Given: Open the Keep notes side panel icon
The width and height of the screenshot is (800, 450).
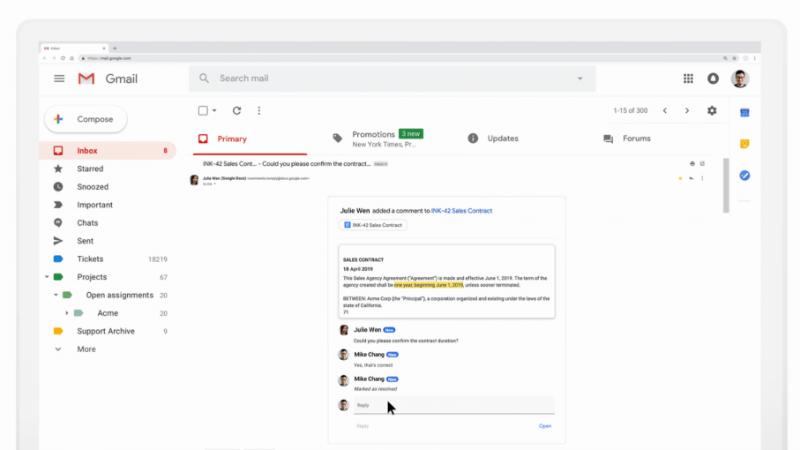Looking at the screenshot, I should (x=745, y=144).
